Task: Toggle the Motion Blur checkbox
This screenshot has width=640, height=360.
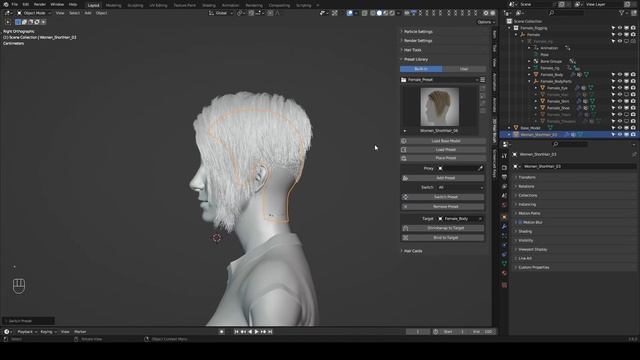Action: coord(520,222)
